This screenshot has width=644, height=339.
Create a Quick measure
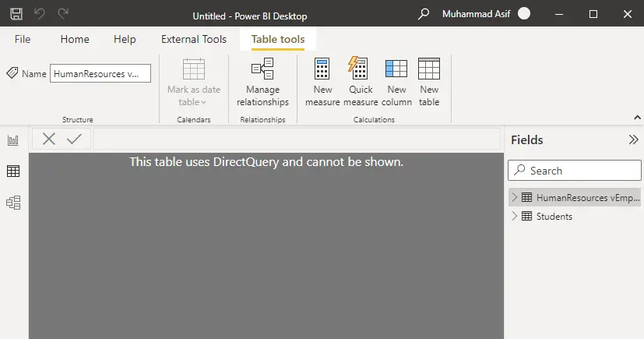pos(361,83)
